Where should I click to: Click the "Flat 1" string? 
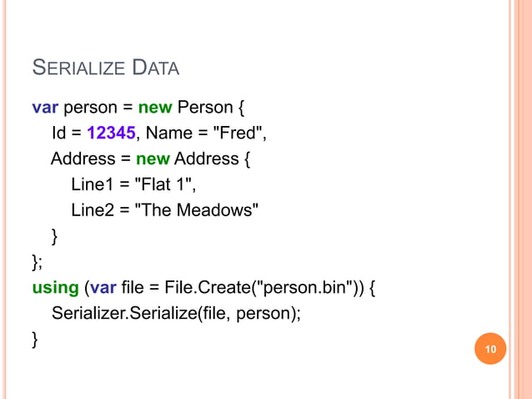point(163,184)
